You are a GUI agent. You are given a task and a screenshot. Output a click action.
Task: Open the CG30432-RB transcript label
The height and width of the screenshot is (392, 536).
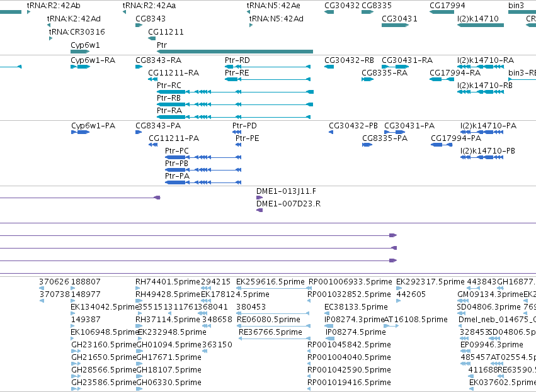pos(350,60)
